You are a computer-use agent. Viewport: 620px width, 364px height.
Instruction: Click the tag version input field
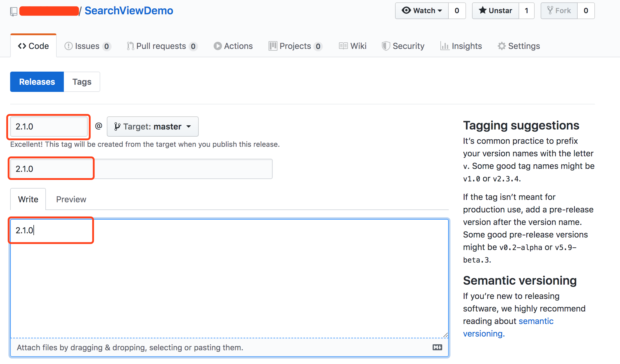pos(49,127)
